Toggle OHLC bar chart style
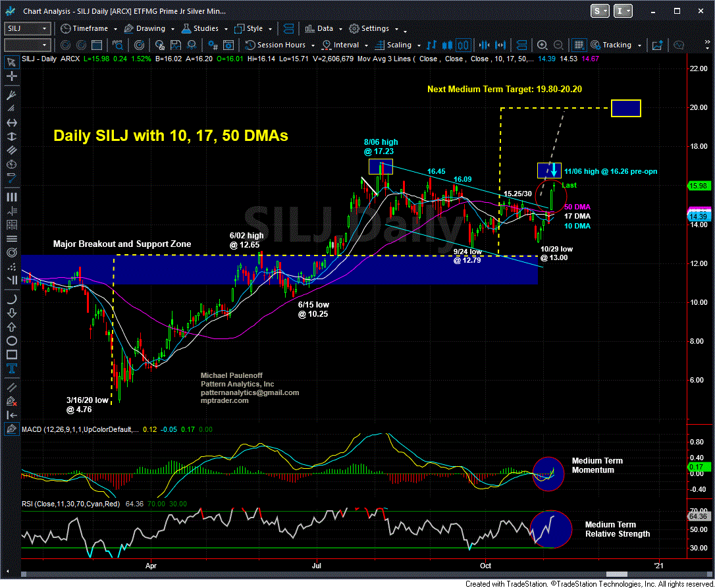The width and height of the screenshot is (715, 588). point(431,45)
